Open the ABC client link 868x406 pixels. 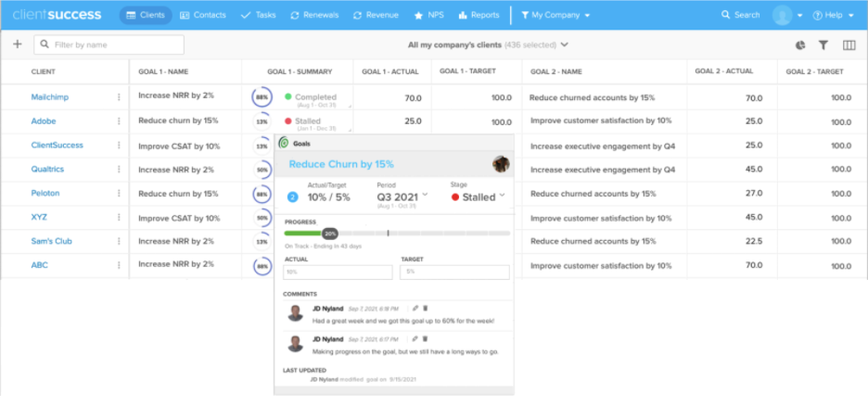point(39,265)
